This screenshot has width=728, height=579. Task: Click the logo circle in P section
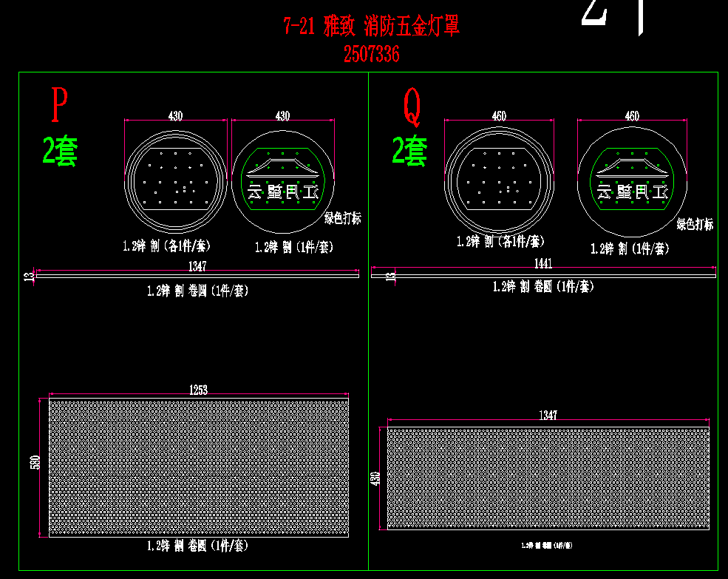[x=282, y=179]
